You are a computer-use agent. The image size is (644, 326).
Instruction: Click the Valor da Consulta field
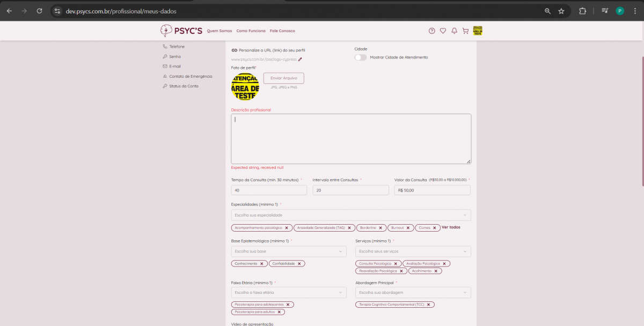tap(432, 190)
